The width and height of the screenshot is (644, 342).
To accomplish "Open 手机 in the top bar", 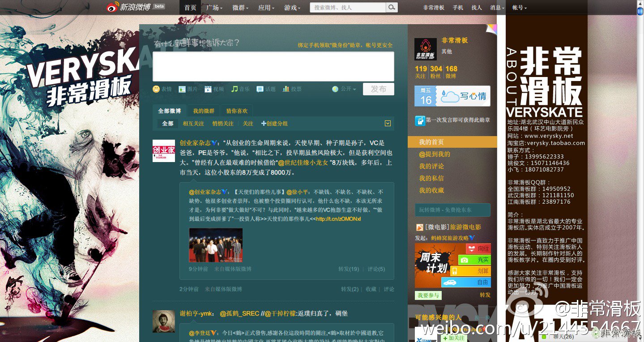I will [x=458, y=8].
